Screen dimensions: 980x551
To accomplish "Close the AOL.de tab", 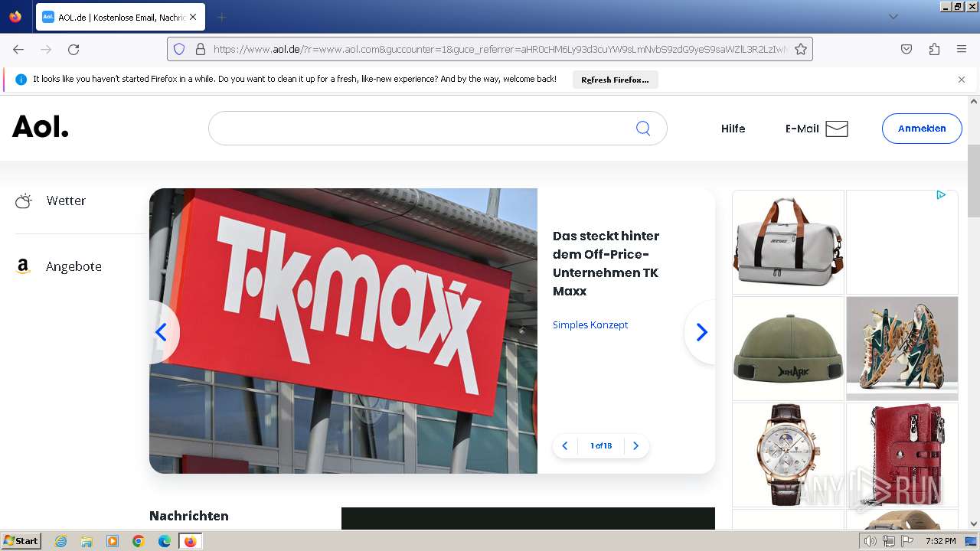I will 193,17.
